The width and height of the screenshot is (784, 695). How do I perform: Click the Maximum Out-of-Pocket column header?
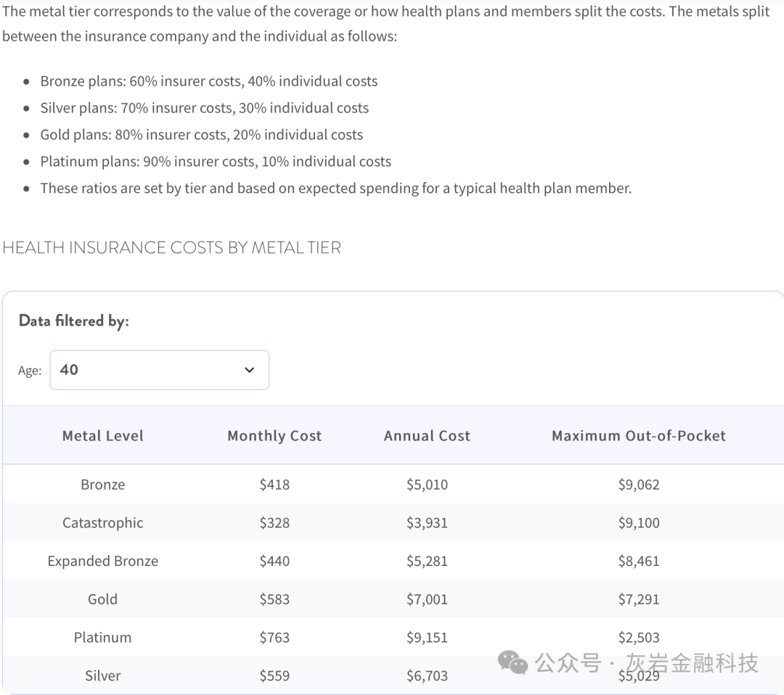[639, 436]
